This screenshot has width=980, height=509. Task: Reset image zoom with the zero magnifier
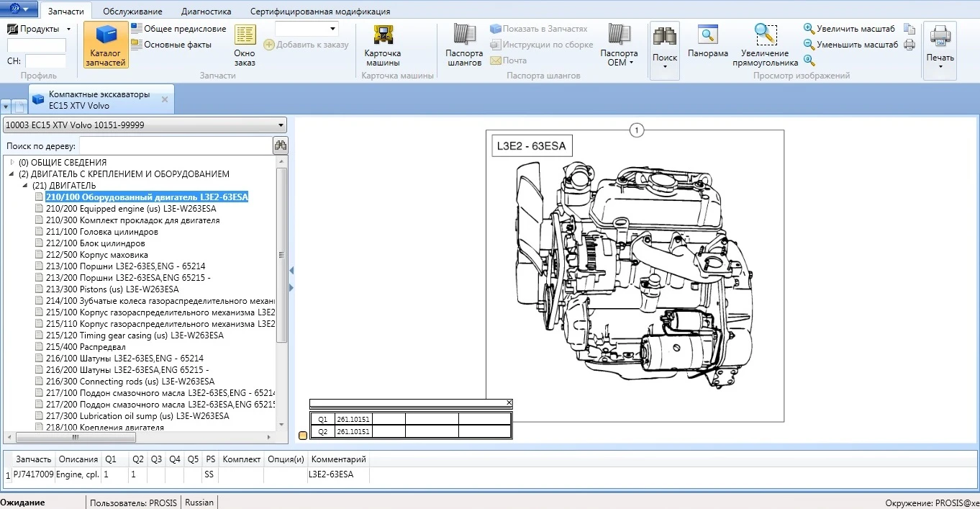click(809, 60)
